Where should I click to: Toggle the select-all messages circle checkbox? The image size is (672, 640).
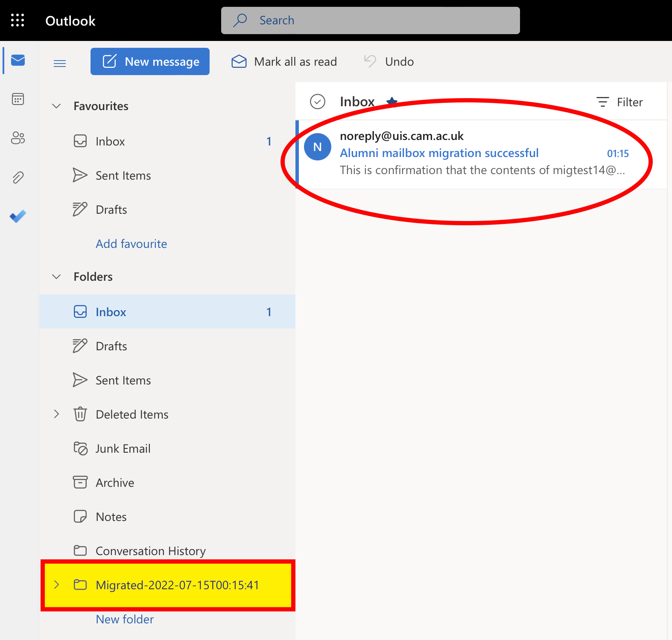(x=318, y=102)
